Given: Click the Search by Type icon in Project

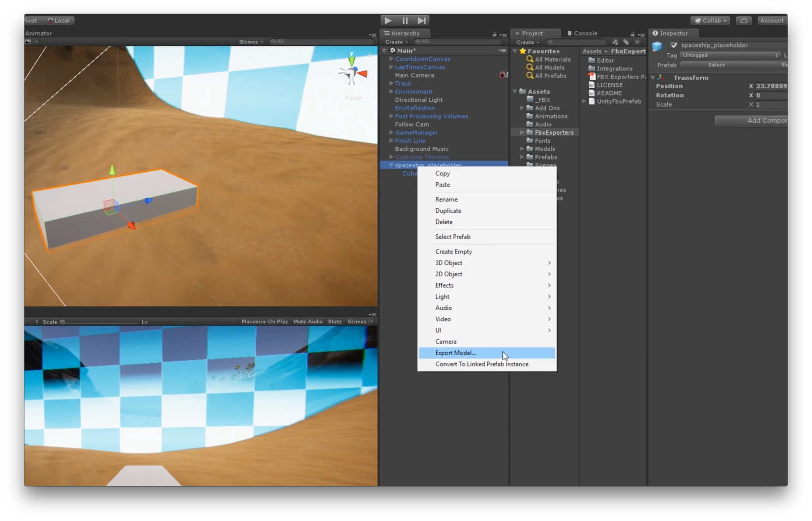Looking at the screenshot, I should point(615,42).
